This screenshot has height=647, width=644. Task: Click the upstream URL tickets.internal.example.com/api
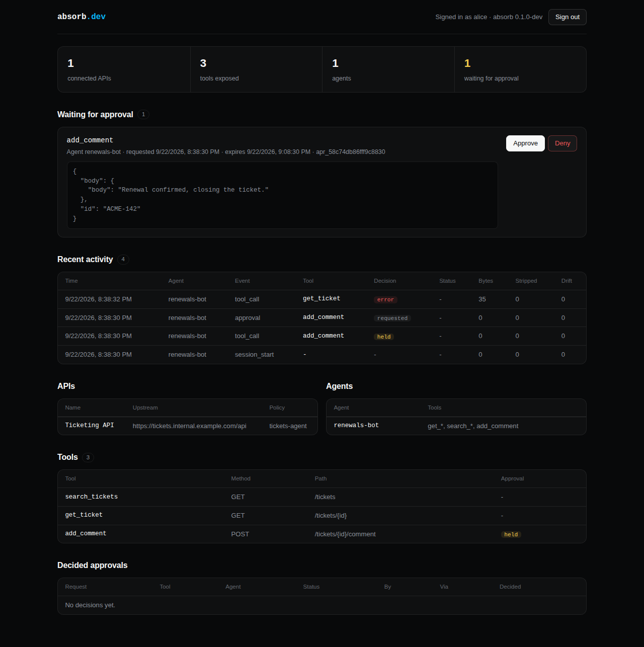(190, 426)
